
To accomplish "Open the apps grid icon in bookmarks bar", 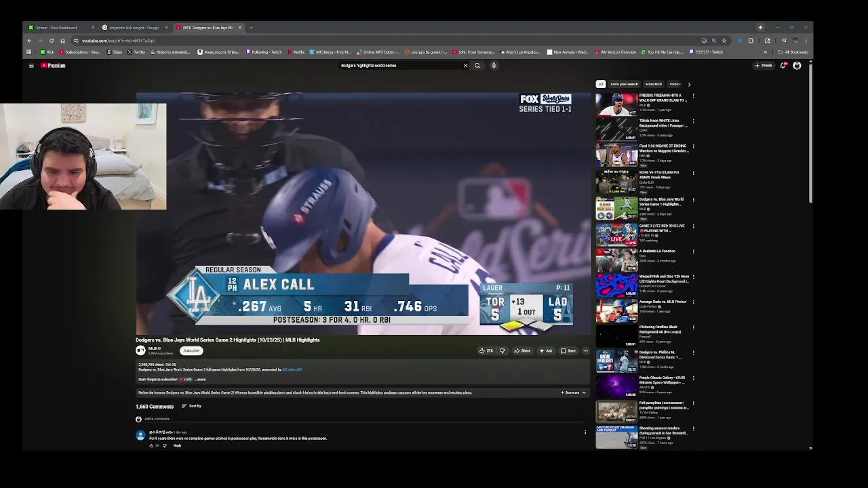I will click(x=28, y=52).
